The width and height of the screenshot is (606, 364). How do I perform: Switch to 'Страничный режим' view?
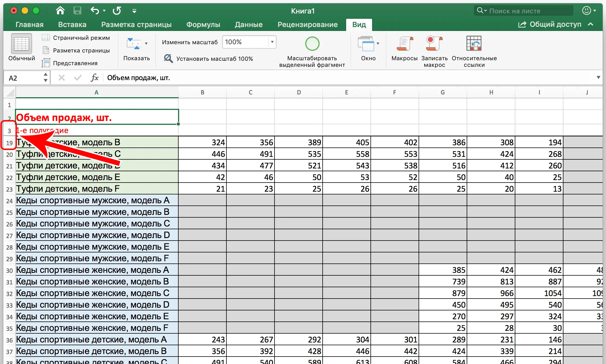(76, 38)
